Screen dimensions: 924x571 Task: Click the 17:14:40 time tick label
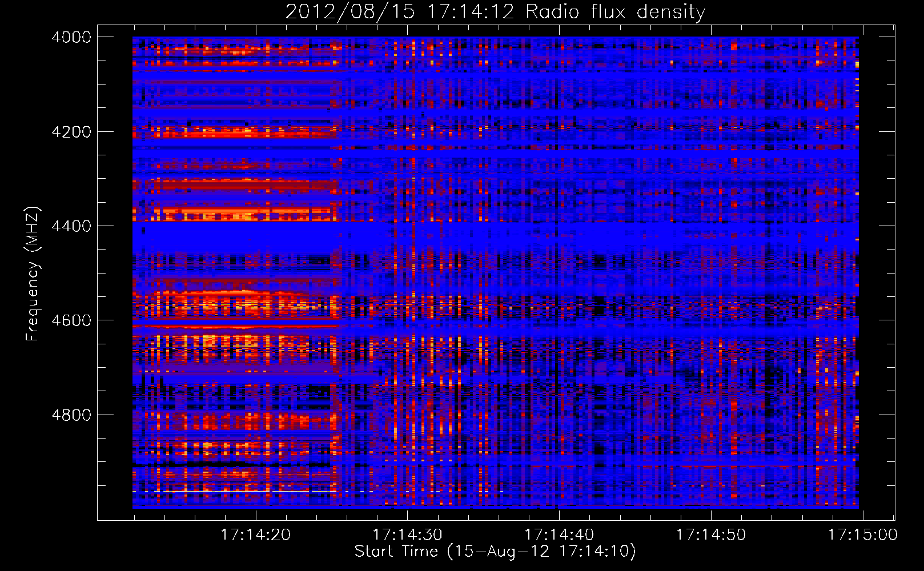[x=559, y=535]
